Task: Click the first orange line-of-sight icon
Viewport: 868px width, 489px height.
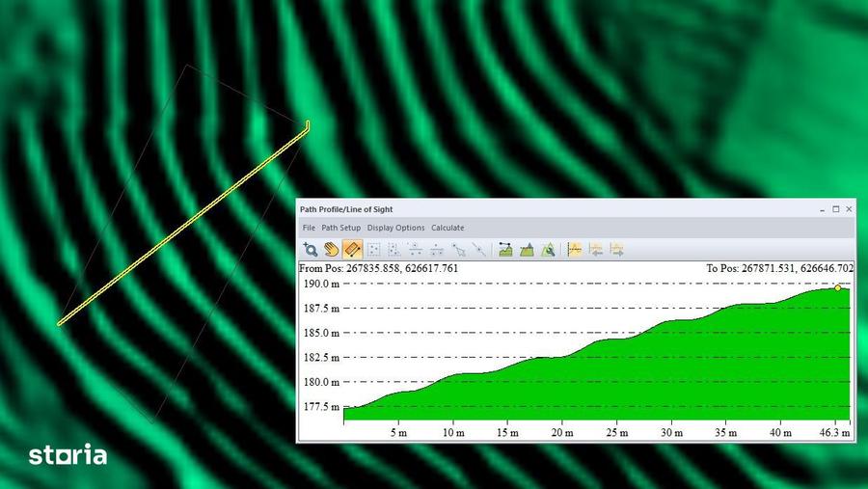Action: click(575, 250)
